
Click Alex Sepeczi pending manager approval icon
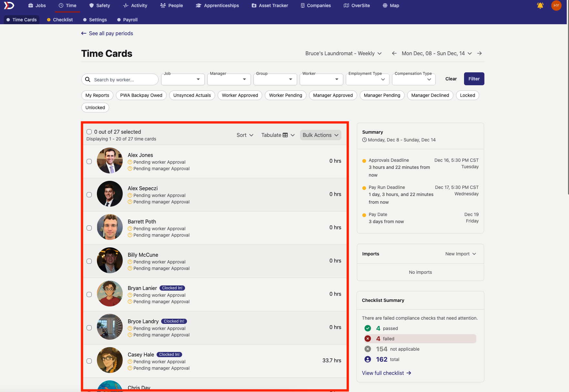(x=130, y=202)
